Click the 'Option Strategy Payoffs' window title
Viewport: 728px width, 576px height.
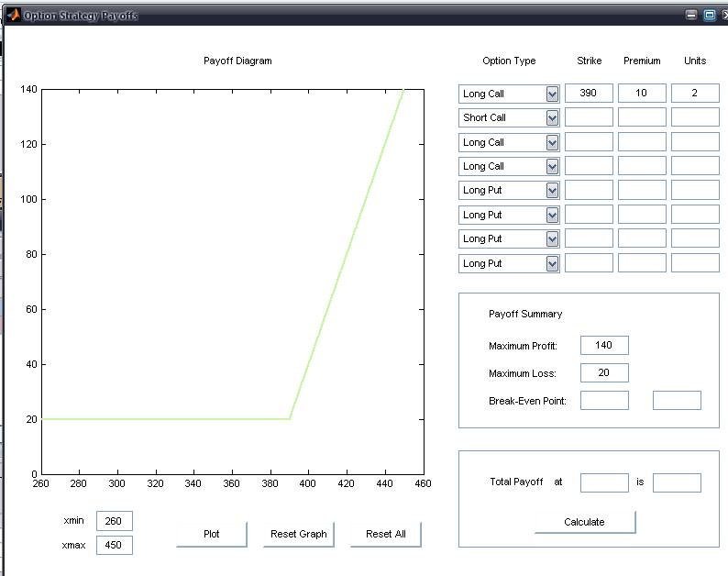click(x=81, y=16)
